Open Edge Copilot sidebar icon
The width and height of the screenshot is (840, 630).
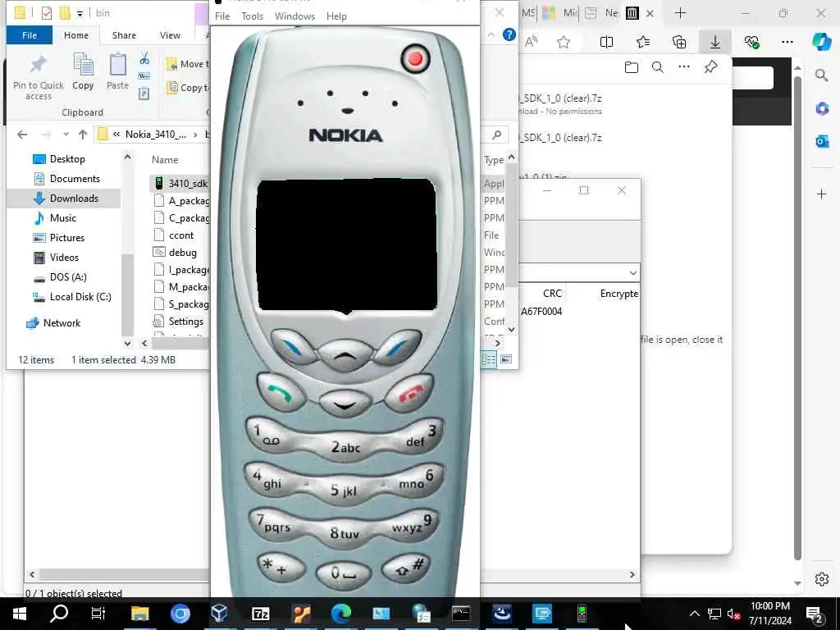(x=821, y=42)
